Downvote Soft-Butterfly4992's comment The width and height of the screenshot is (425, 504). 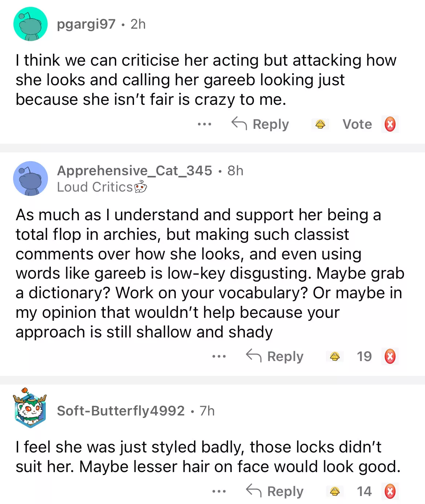pyautogui.click(x=390, y=492)
